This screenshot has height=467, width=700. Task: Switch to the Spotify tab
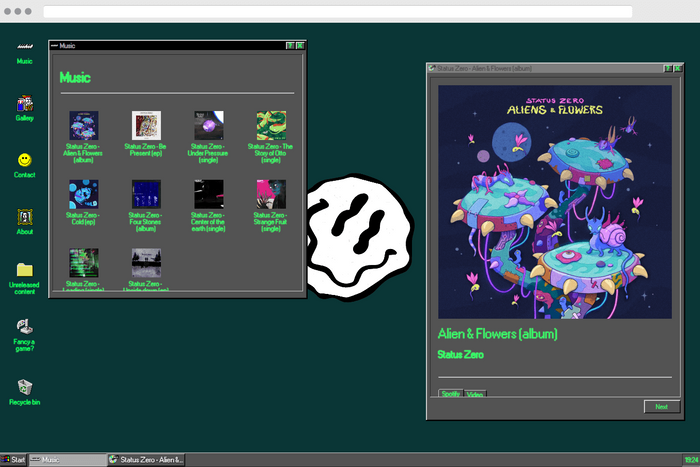pos(451,394)
